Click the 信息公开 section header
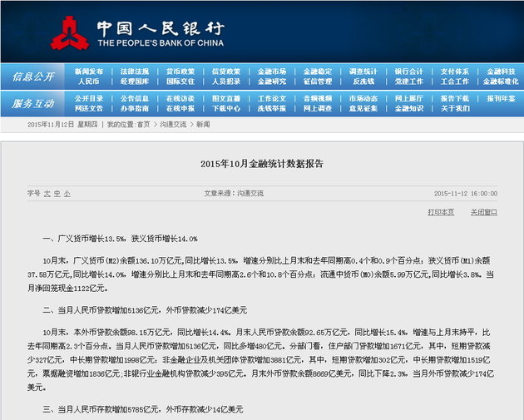Image resolution: width=524 pixels, height=420 pixels. 33,77
